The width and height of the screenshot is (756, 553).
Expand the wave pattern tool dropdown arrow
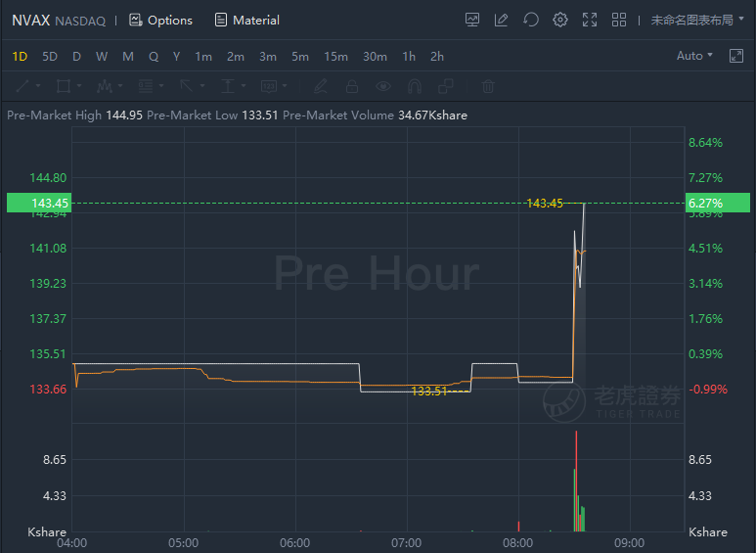(120, 86)
